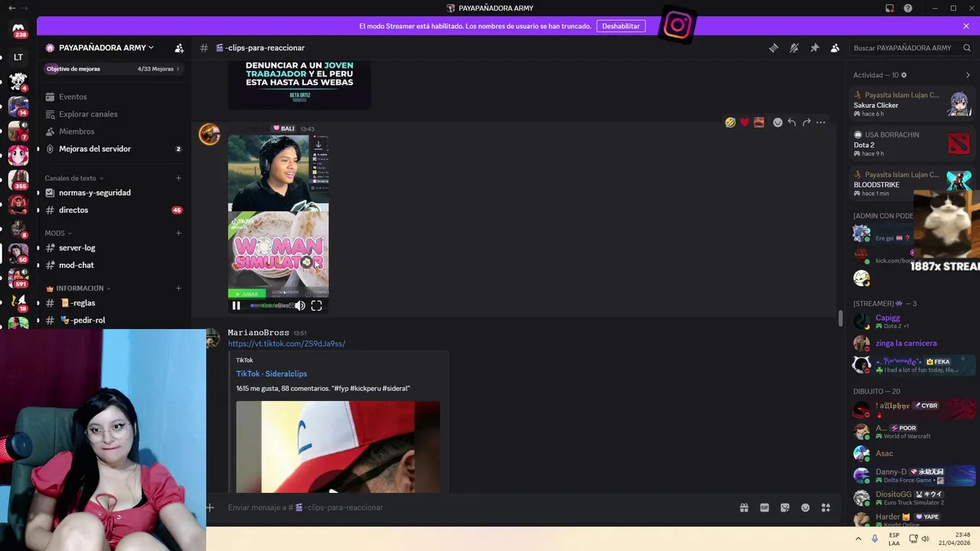Add channel to Canales de texto
Viewport: 980px width, 551px height.
coord(178,178)
